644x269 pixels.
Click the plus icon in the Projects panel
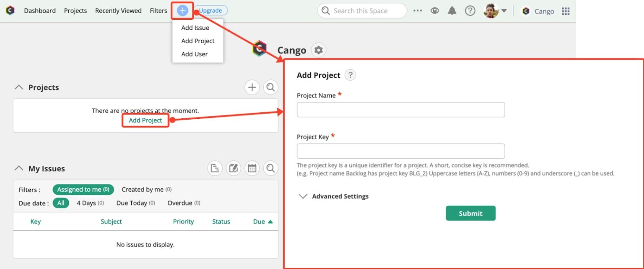[x=252, y=87]
